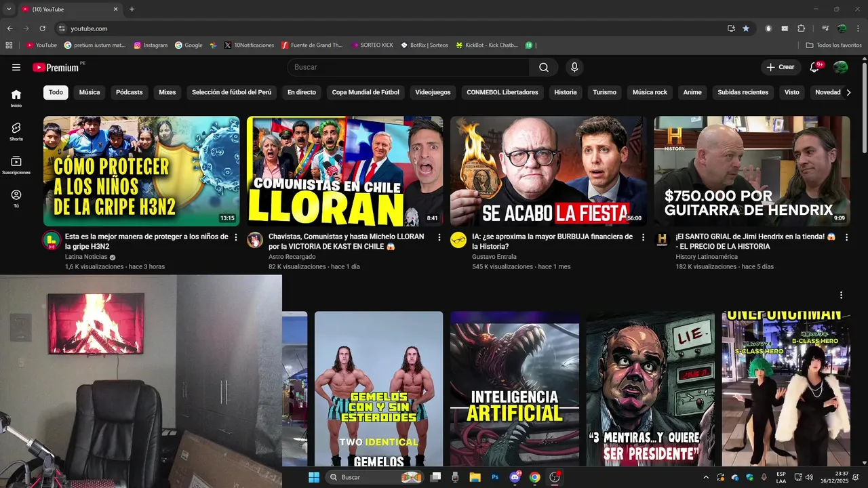Open options for the gripe H3N2 video

point(236,237)
